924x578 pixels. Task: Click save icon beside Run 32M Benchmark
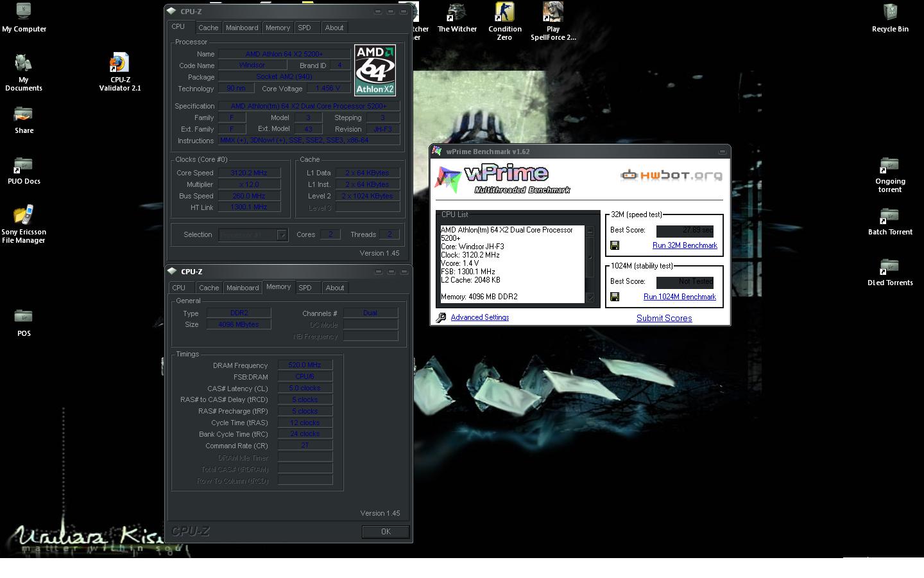(615, 245)
